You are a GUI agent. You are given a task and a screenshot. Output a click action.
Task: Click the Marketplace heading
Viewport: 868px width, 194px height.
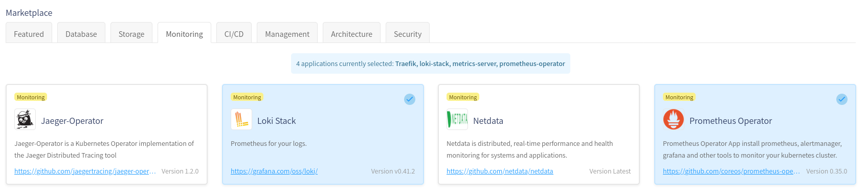click(29, 13)
